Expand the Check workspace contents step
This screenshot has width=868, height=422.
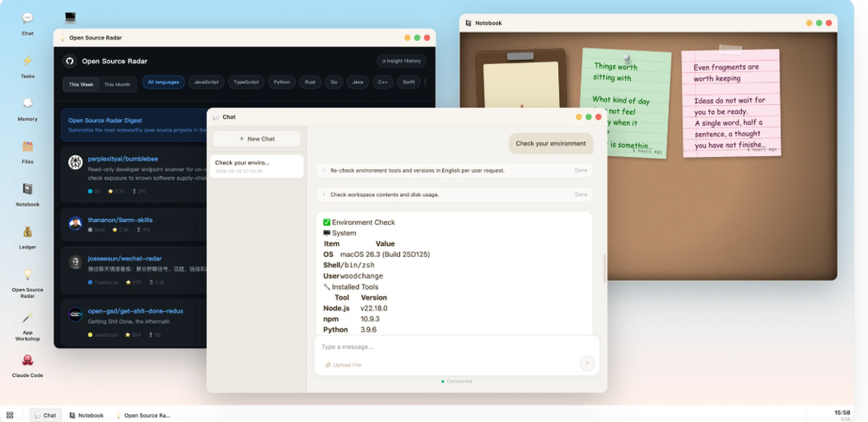click(x=454, y=195)
